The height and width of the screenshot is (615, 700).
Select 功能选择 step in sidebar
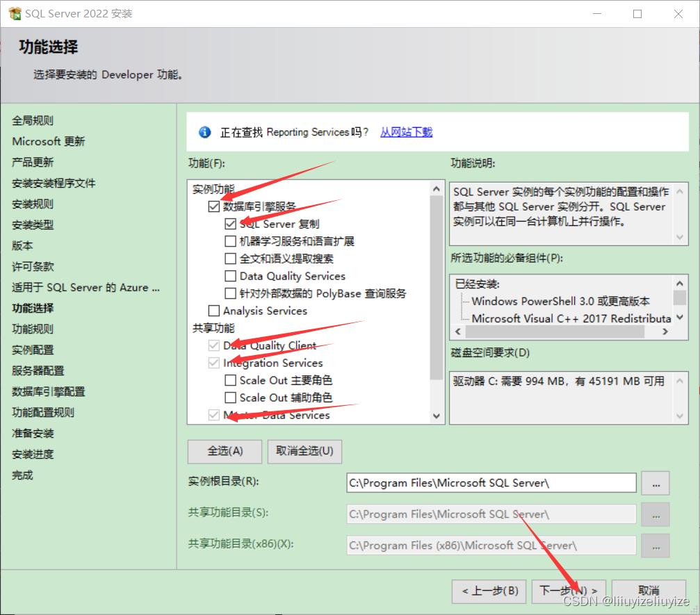[33, 309]
